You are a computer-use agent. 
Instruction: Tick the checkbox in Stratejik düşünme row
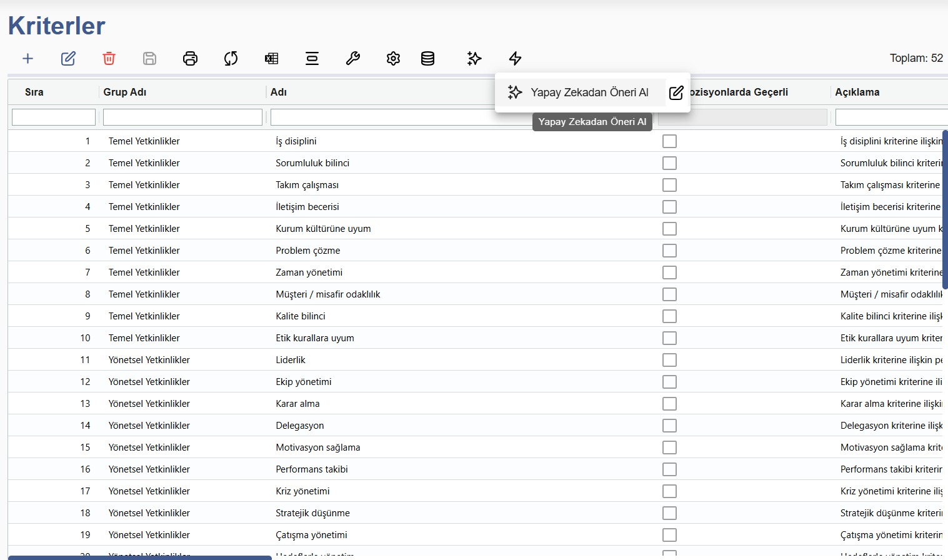(x=669, y=513)
